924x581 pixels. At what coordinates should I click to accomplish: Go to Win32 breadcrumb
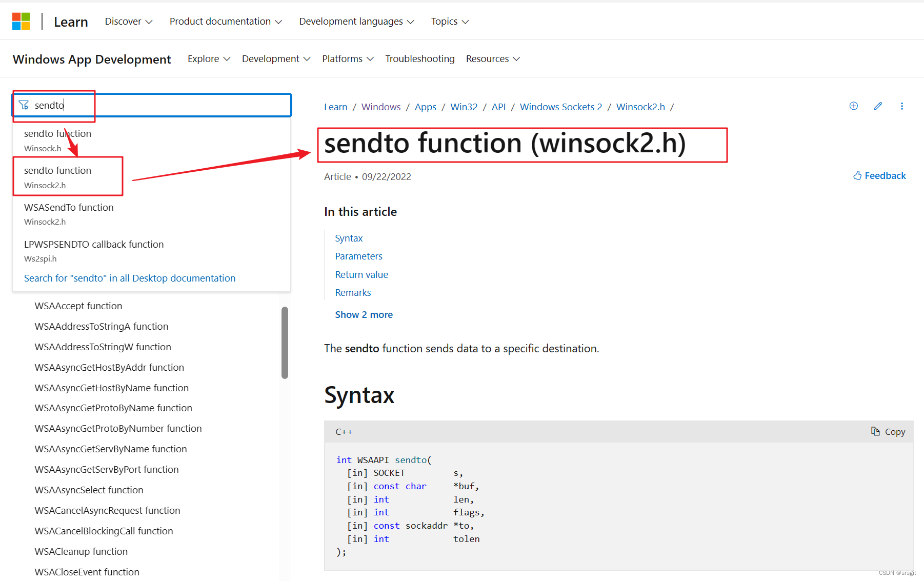[x=464, y=107]
